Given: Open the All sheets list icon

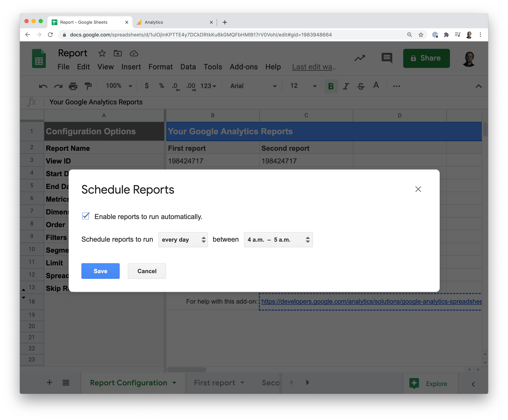Looking at the screenshot, I should click(x=66, y=382).
